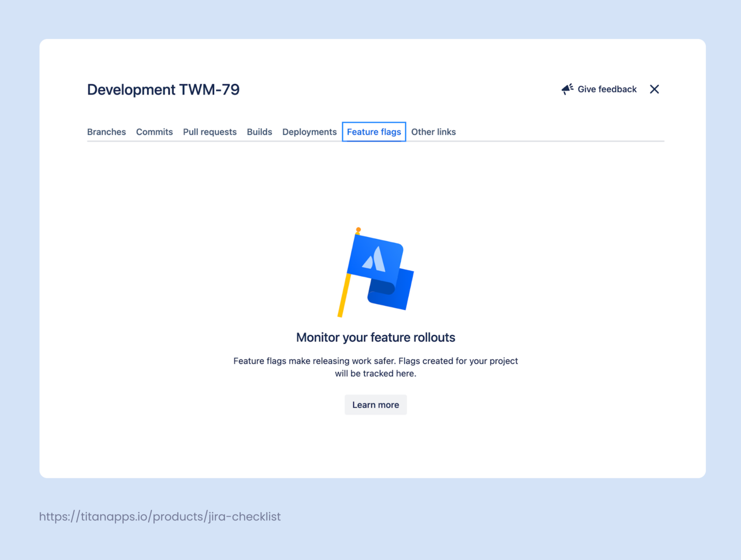This screenshot has width=741, height=560.
Task: View the Pull requests tab
Action: pyautogui.click(x=210, y=132)
